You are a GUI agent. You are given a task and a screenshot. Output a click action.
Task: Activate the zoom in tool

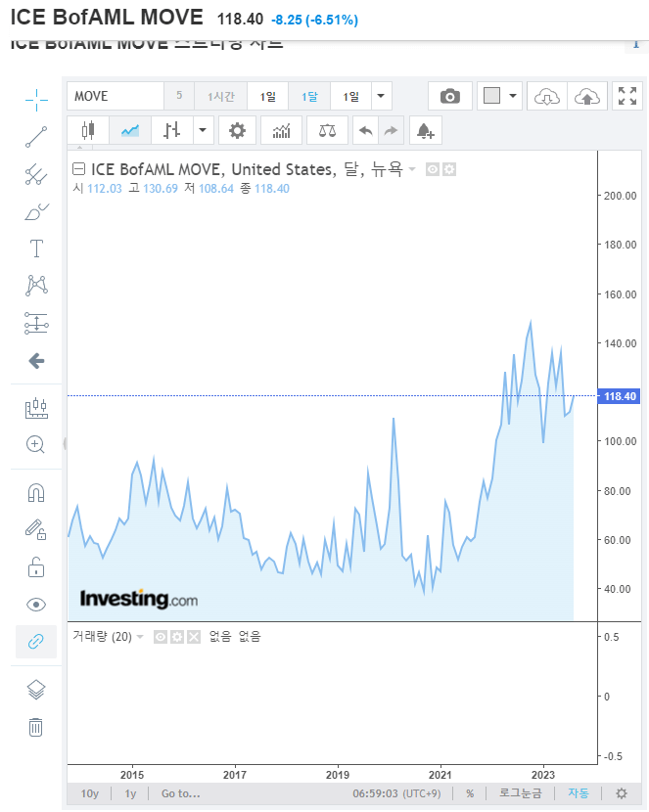tap(36, 444)
